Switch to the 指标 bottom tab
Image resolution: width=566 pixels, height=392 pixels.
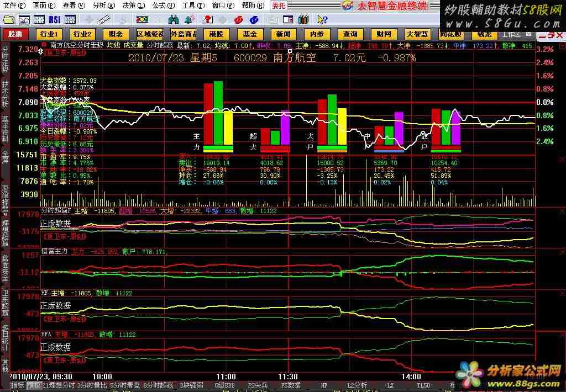click(x=17, y=385)
